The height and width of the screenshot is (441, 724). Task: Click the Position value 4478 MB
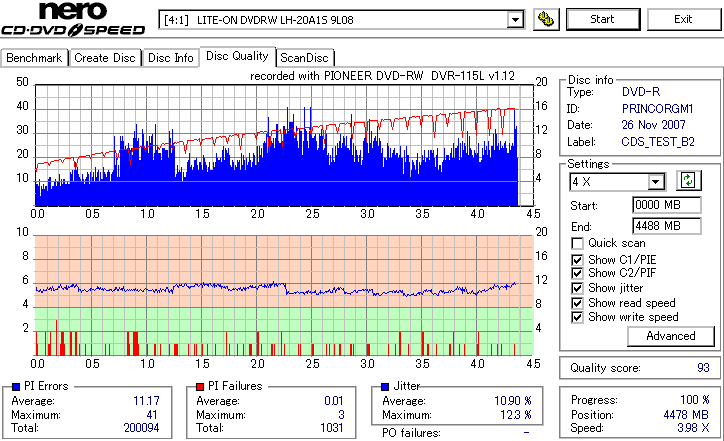click(x=686, y=415)
